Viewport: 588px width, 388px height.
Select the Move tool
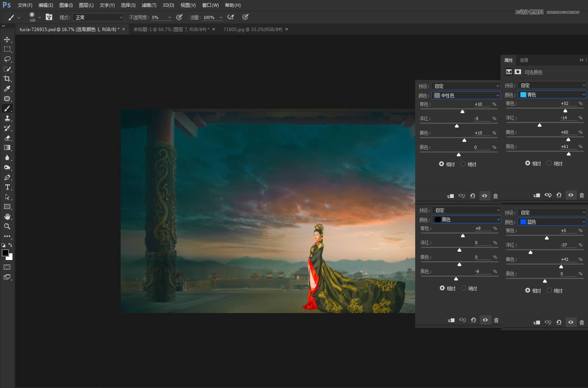click(x=7, y=40)
